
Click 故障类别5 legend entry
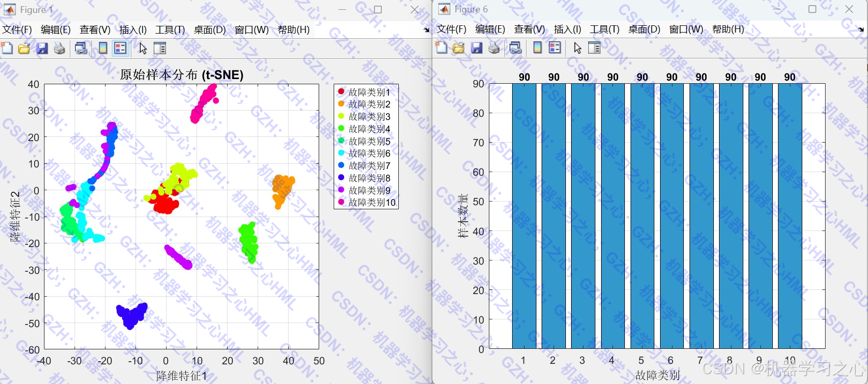point(364,141)
